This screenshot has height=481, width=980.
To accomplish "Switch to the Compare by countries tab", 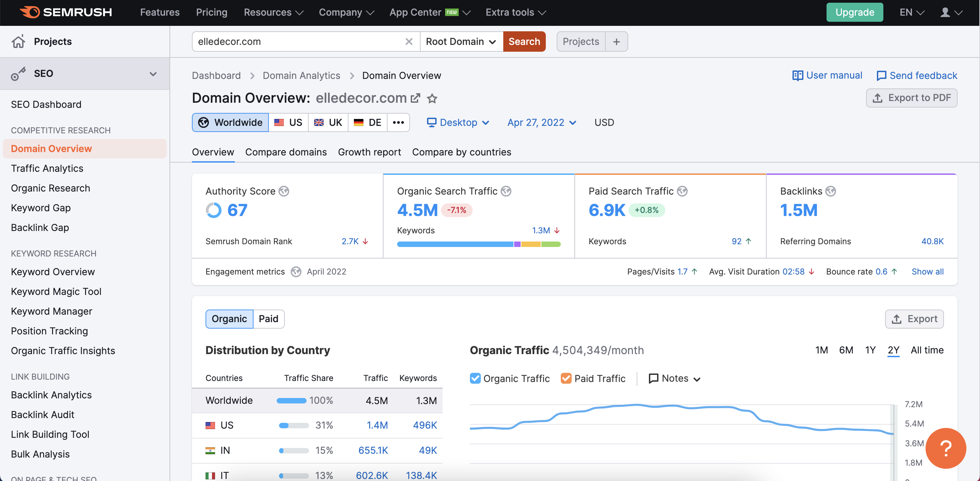I will pyautogui.click(x=461, y=152).
